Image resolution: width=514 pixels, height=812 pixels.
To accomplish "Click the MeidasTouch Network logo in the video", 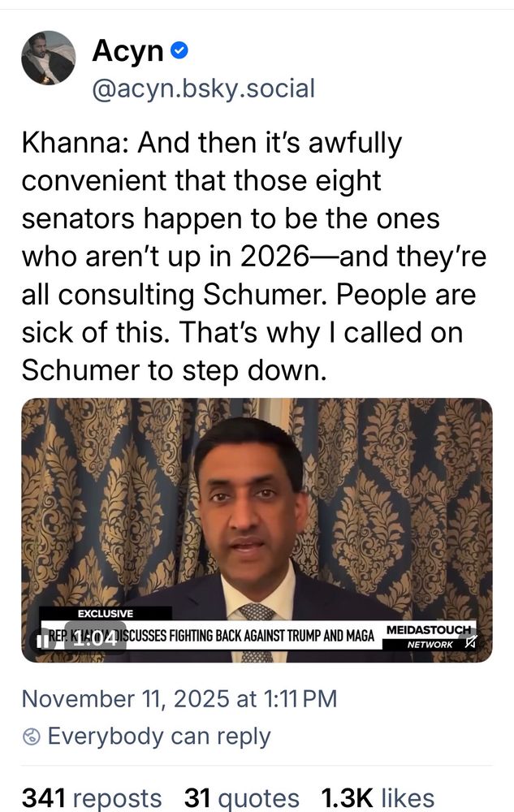I will [x=430, y=637].
